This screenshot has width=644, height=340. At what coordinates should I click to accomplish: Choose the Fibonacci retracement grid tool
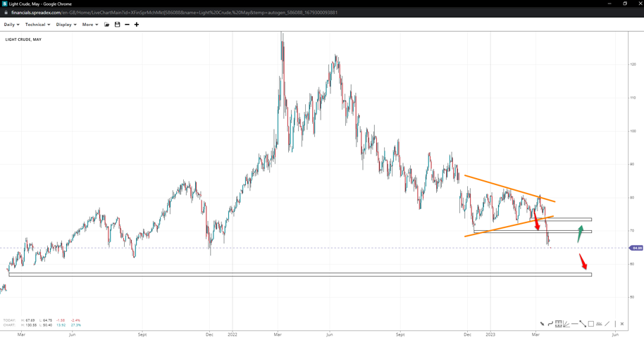(558, 324)
